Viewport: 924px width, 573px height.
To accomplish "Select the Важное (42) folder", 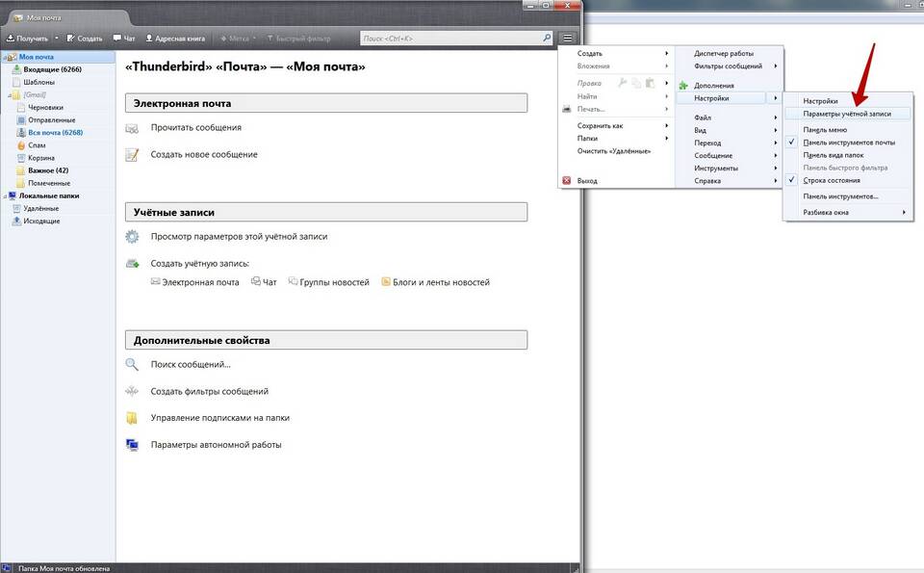I will tap(48, 170).
